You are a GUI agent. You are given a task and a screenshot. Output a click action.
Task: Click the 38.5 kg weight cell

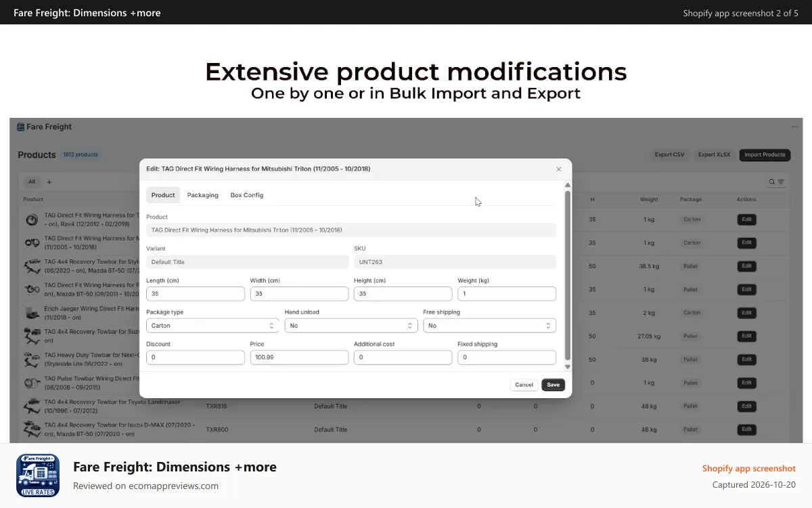tap(649, 266)
